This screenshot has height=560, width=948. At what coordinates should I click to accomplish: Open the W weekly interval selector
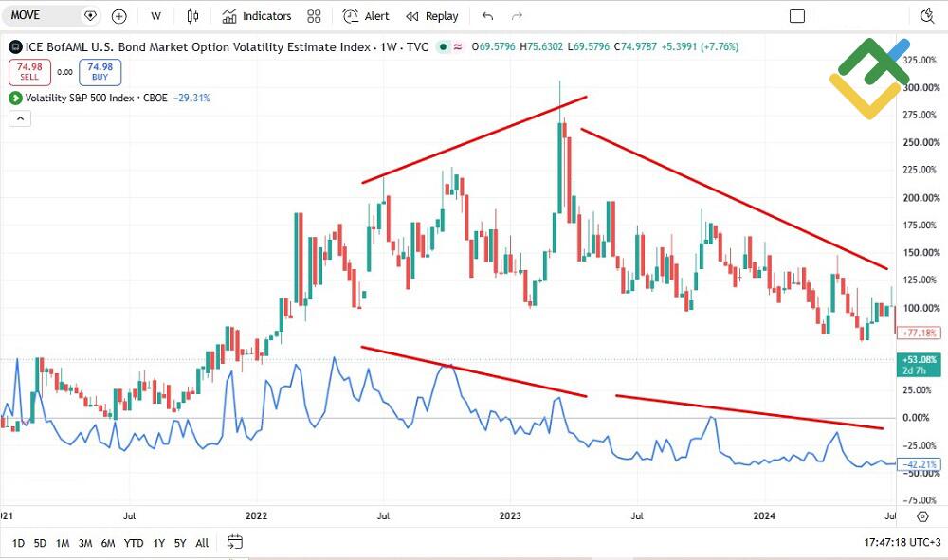click(x=156, y=16)
